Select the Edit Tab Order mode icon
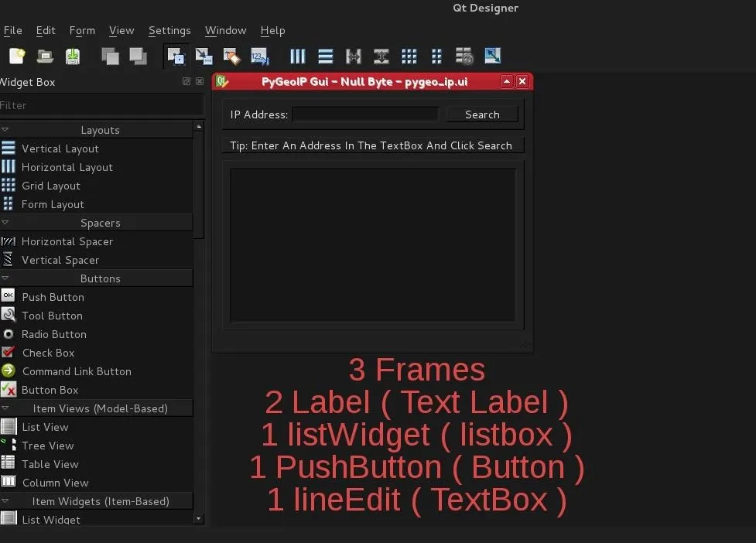The width and height of the screenshot is (756, 543). [260, 56]
